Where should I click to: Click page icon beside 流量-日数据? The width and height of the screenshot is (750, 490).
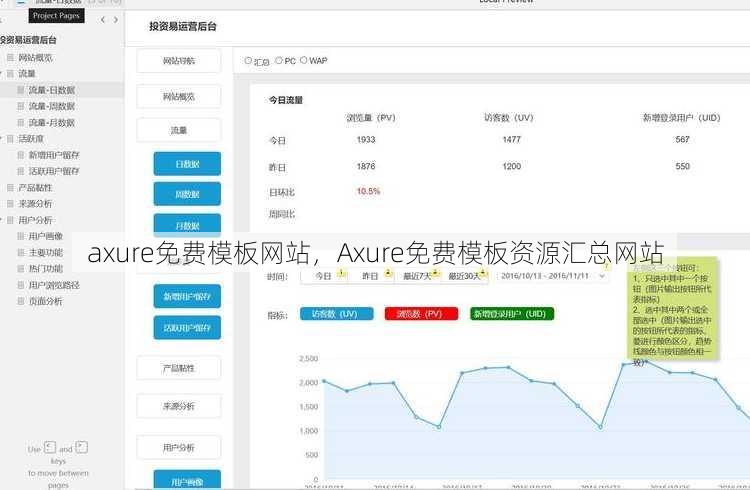[21, 90]
